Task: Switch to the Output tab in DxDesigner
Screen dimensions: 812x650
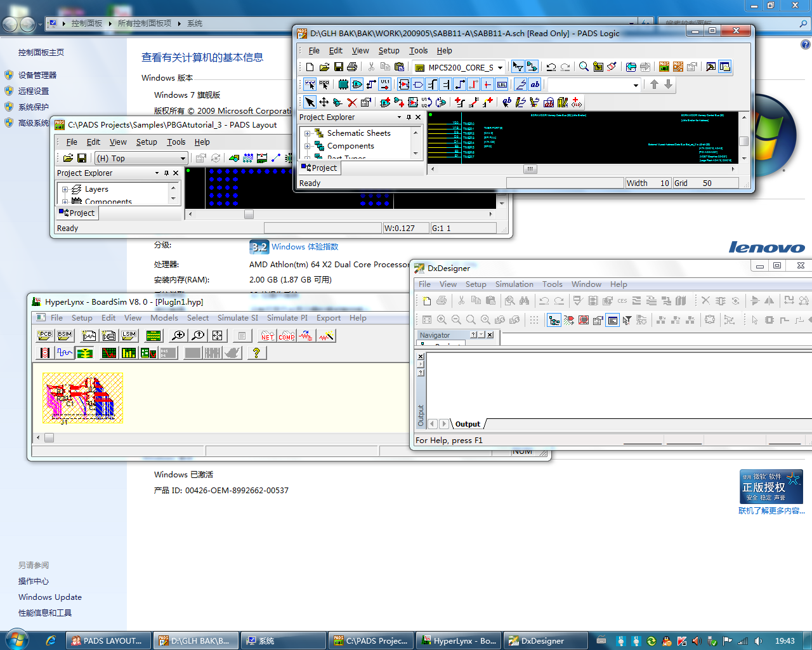Action: coord(468,424)
